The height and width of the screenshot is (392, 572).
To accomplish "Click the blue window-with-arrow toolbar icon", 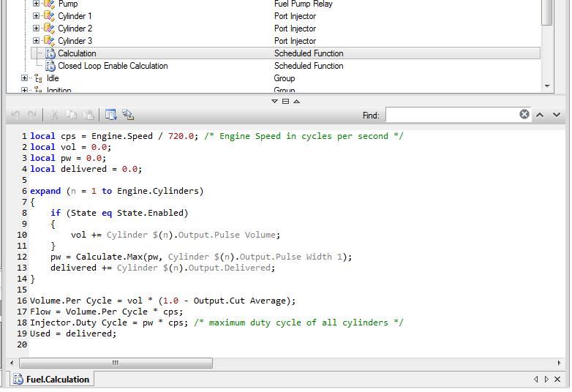I will (x=111, y=115).
